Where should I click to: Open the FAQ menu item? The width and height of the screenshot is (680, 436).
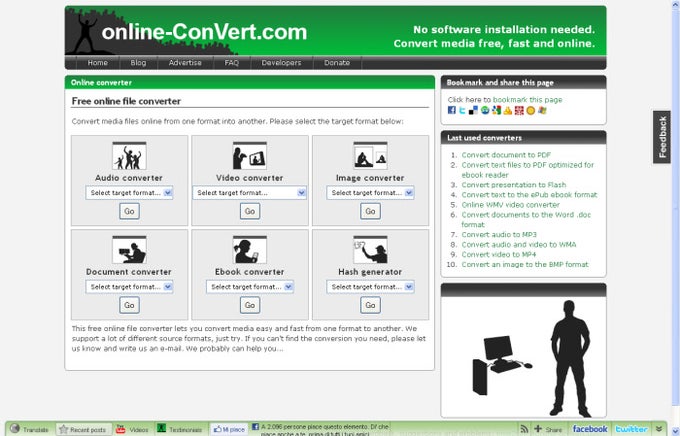(x=232, y=62)
